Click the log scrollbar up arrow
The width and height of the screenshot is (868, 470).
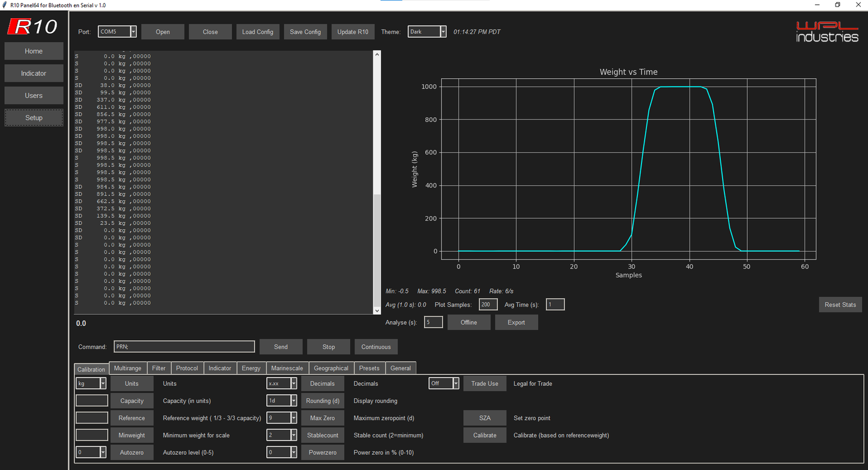(377, 54)
